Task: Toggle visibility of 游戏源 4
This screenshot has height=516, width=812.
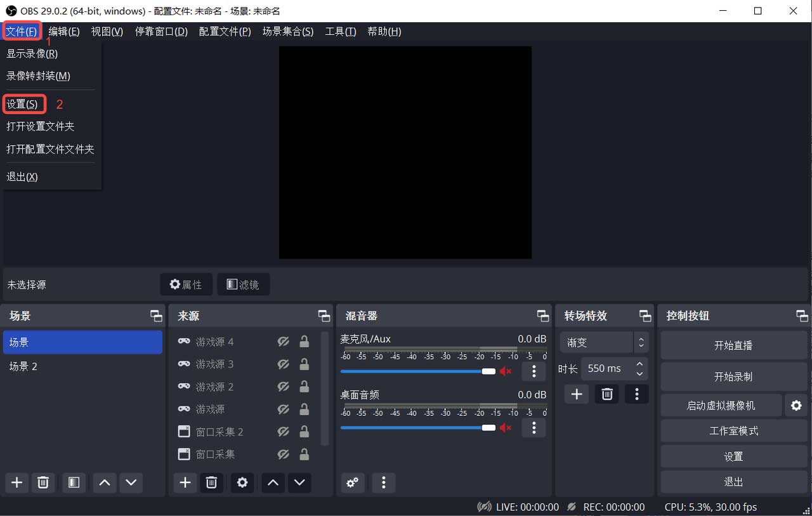Action: pyautogui.click(x=284, y=342)
